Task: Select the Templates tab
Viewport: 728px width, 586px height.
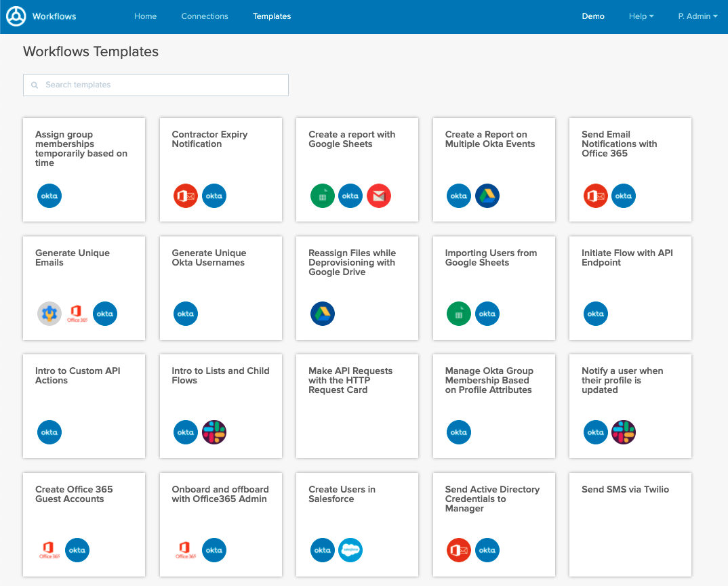Action: tap(272, 16)
